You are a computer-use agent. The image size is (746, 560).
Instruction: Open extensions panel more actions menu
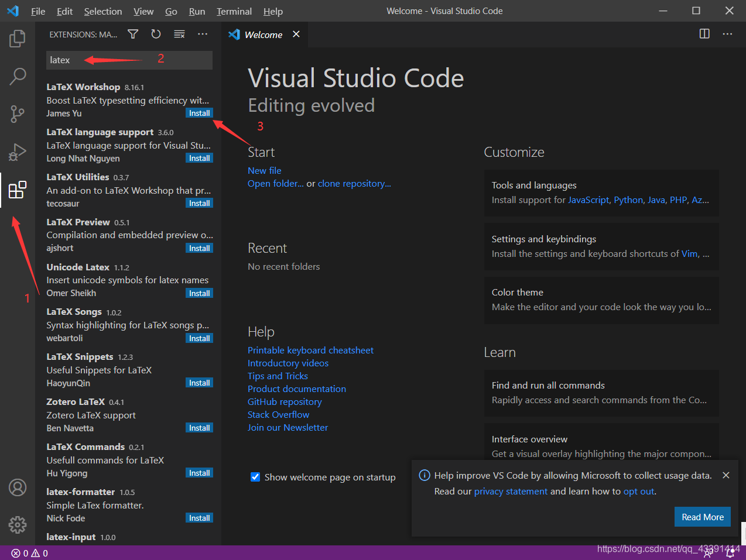point(203,34)
